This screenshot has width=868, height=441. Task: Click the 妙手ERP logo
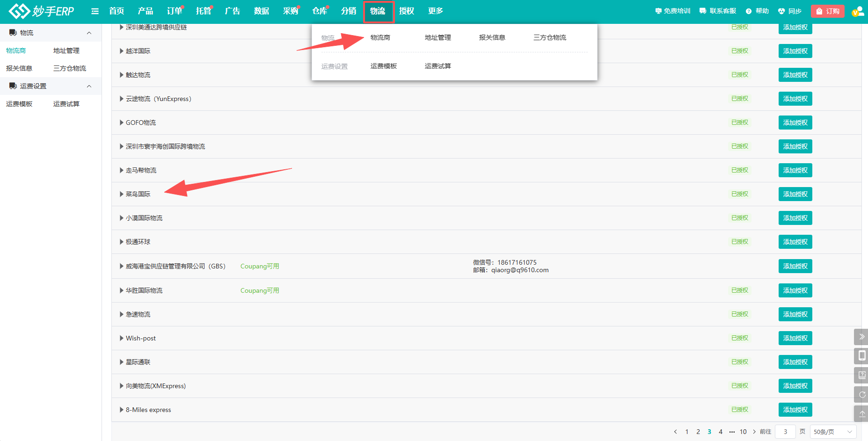click(41, 11)
